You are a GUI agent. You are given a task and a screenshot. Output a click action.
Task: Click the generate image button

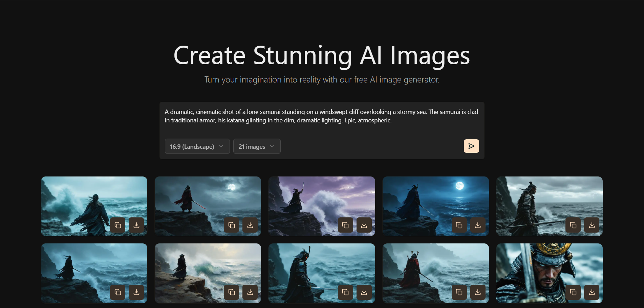click(471, 146)
